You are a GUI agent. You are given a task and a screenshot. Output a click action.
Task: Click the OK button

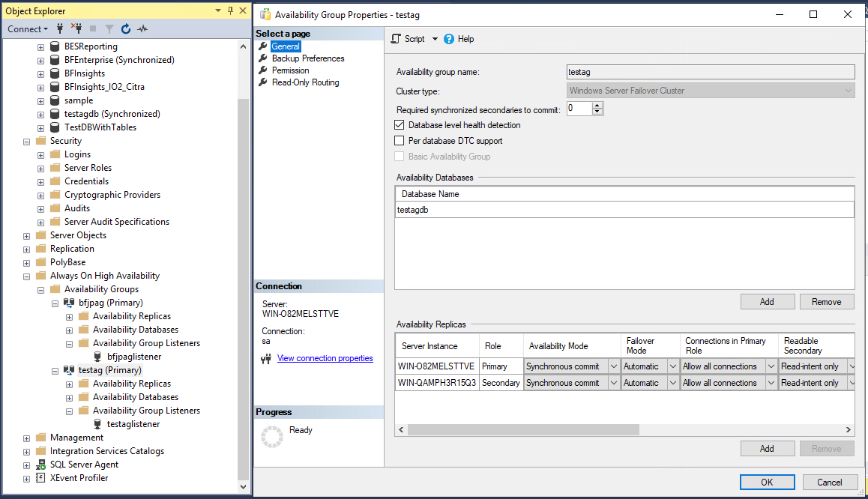[x=767, y=482]
